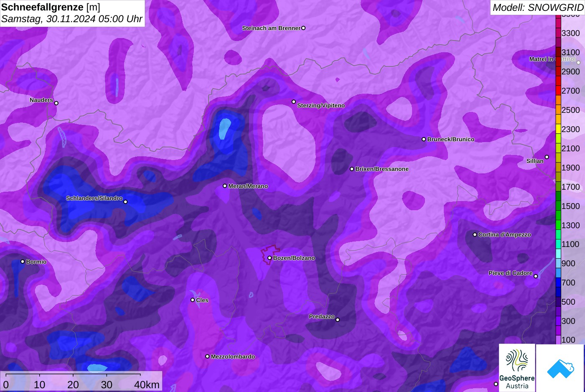Image resolution: width=585 pixels, height=392 pixels.
Task: Click the 100 legend value
Action: [568, 340]
